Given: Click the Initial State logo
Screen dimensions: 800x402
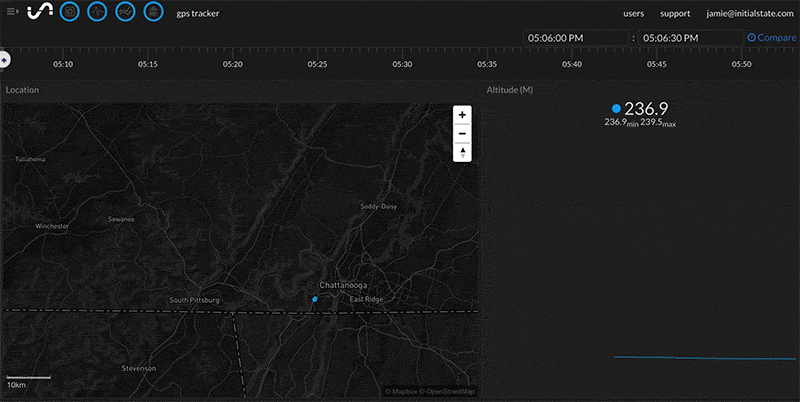Looking at the screenshot, I should (x=40, y=11).
